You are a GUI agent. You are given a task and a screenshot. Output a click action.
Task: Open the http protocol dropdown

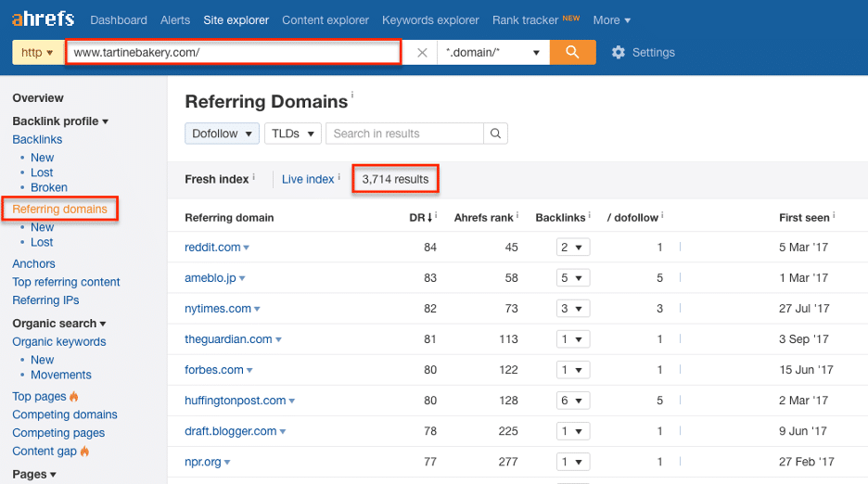tap(37, 53)
